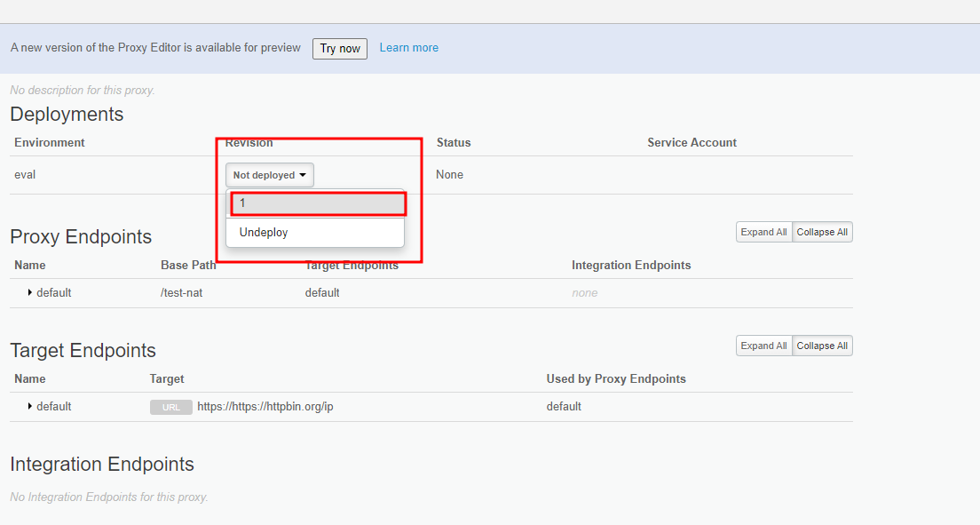Click the eval environment cell
Viewport: 980px width, 525px height.
(x=25, y=175)
